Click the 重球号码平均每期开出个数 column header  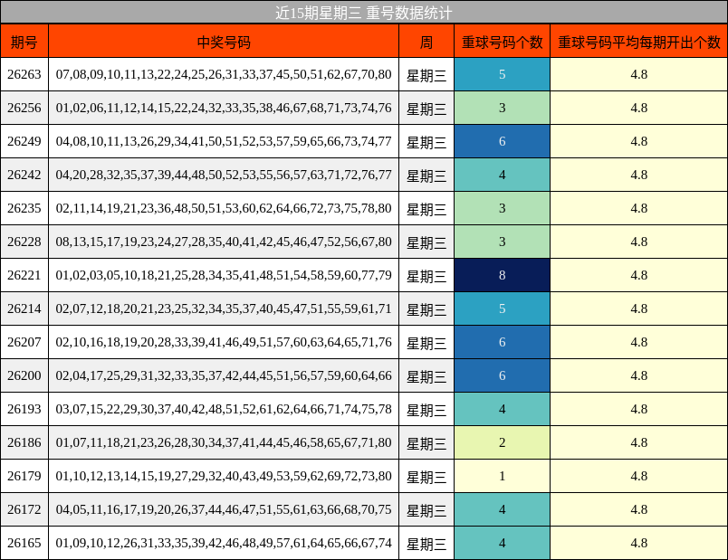[639, 43]
